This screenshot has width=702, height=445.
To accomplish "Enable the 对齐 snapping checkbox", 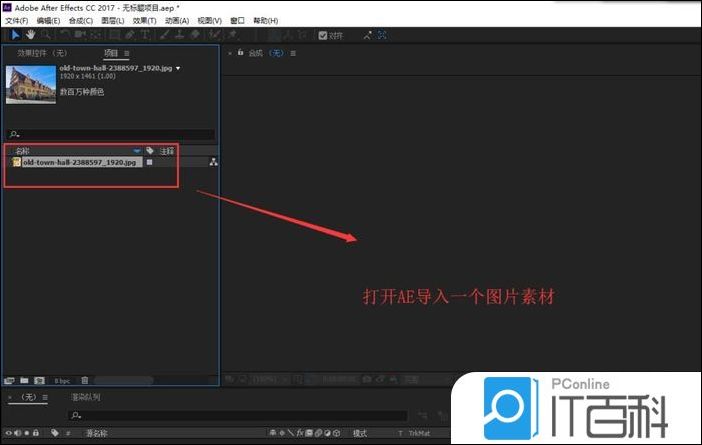I will (322, 35).
